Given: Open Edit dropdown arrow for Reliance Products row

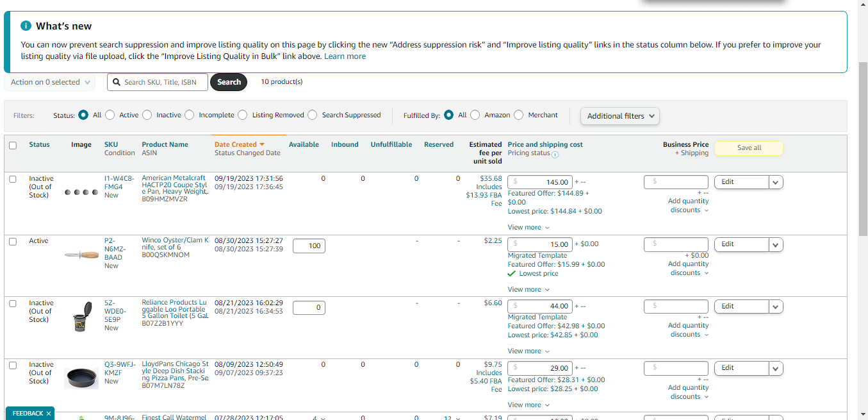Looking at the screenshot, I should click(776, 307).
